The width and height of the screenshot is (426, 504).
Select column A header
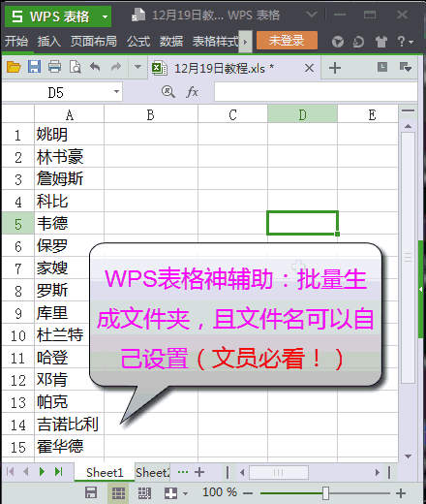(x=69, y=114)
